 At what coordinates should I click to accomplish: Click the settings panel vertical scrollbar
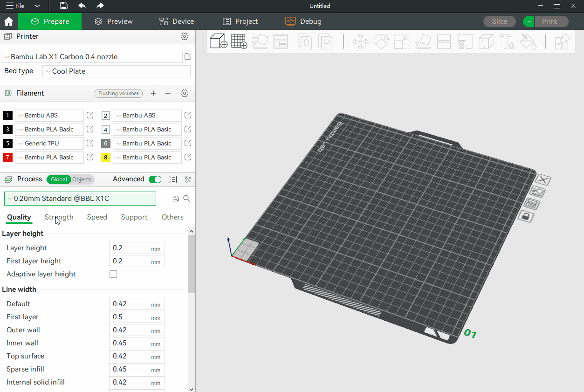coord(191,263)
